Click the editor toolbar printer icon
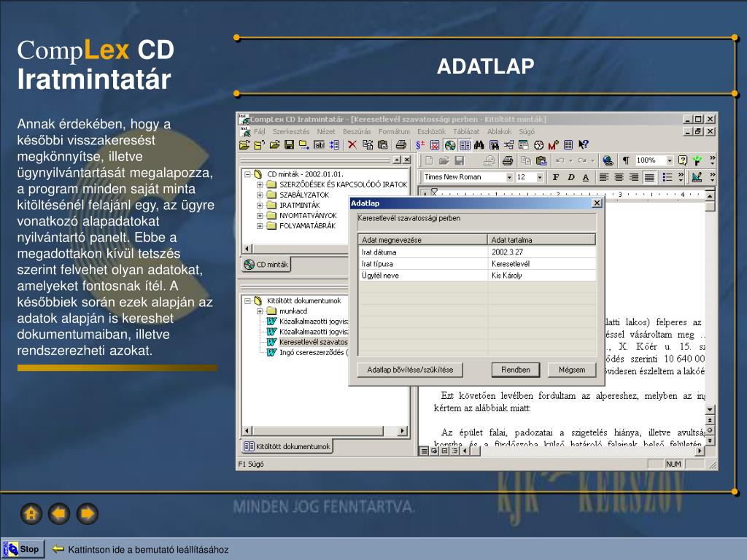The height and width of the screenshot is (560, 747). tap(508, 160)
